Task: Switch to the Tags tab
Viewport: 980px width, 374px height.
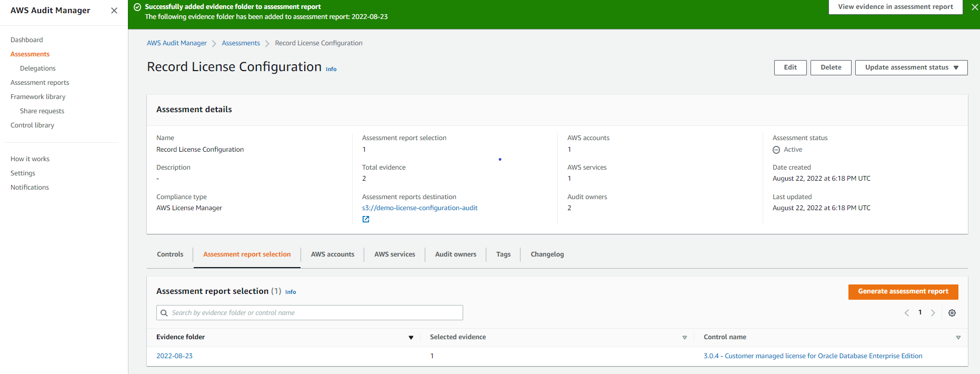Action: coord(503,254)
